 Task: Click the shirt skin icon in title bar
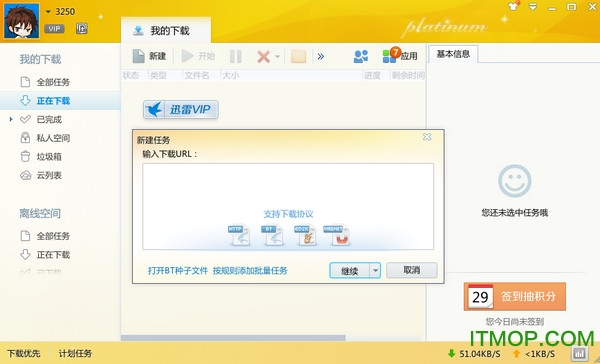[514, 7]
